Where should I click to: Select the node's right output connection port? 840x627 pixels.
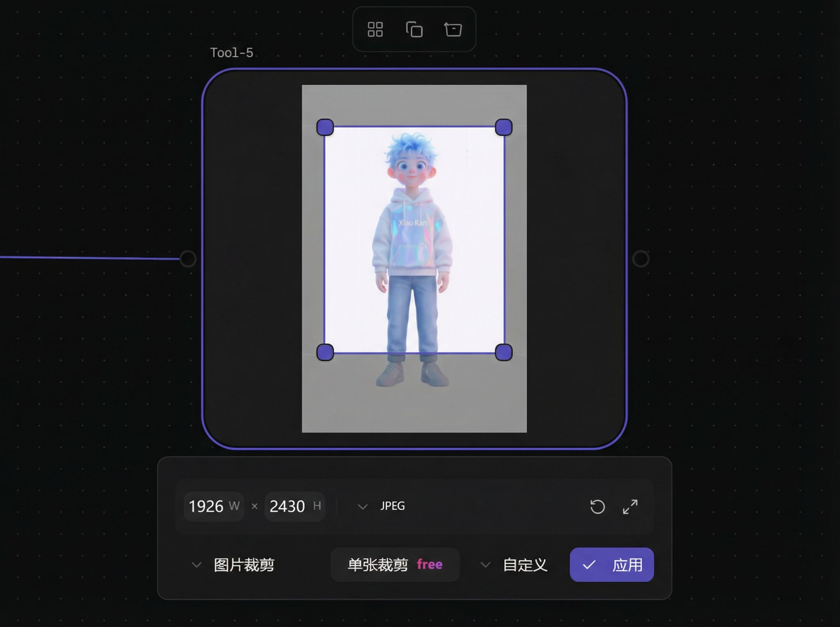[x=641, y=259]
